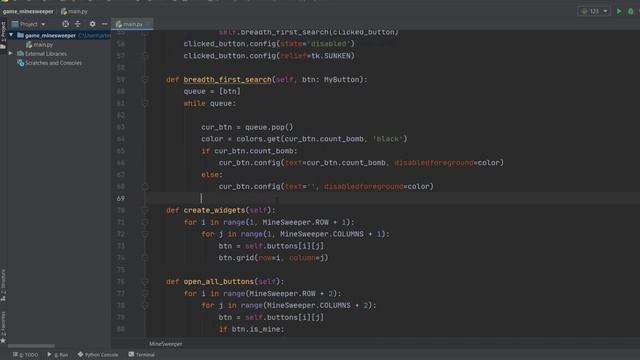Click the expand/collapse all icon in Project panel header
This screenshot has height=360, width=640.
[78, 24]
